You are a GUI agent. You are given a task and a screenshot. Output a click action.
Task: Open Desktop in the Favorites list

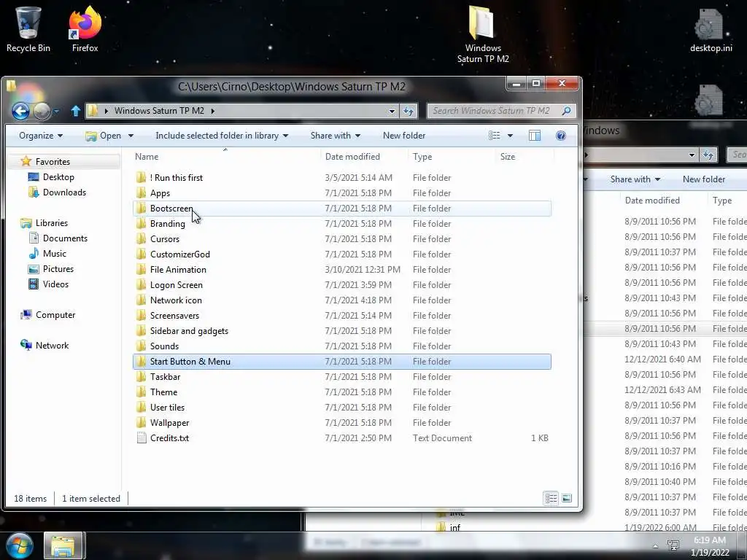pyautogui.click(x=58, y=177)
